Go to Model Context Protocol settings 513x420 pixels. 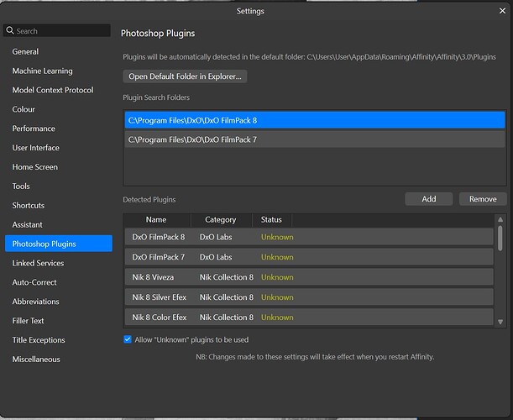[x=53, y=90]
